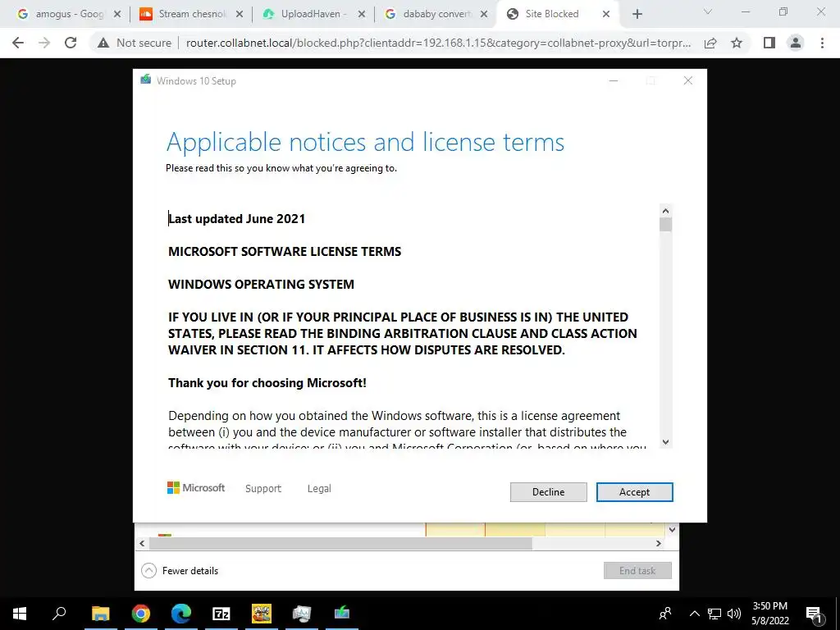Click Windows 10 Setup title bar icon

click(x=146, y=80)
